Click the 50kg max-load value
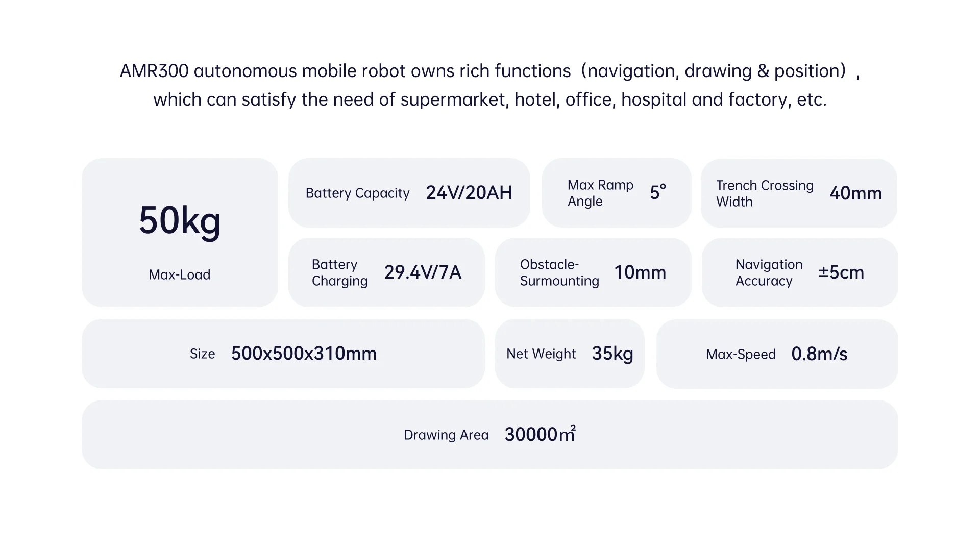Image resolution: width=980 pixels, height=551 pixels. (x=180, y=220)
